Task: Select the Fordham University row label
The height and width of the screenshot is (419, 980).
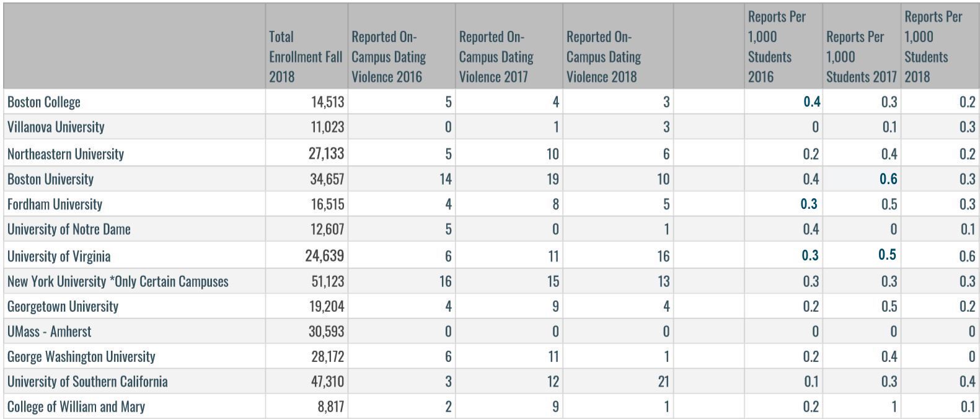Action: [55, 204]
